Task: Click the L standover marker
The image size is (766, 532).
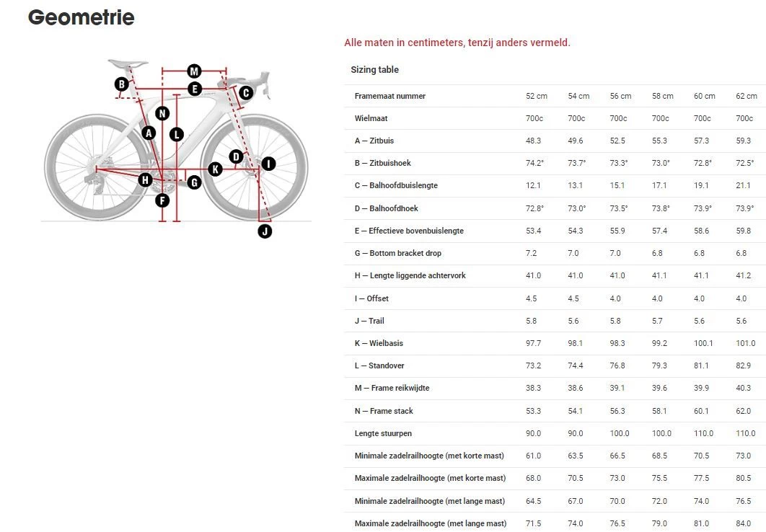Action: 177,134
